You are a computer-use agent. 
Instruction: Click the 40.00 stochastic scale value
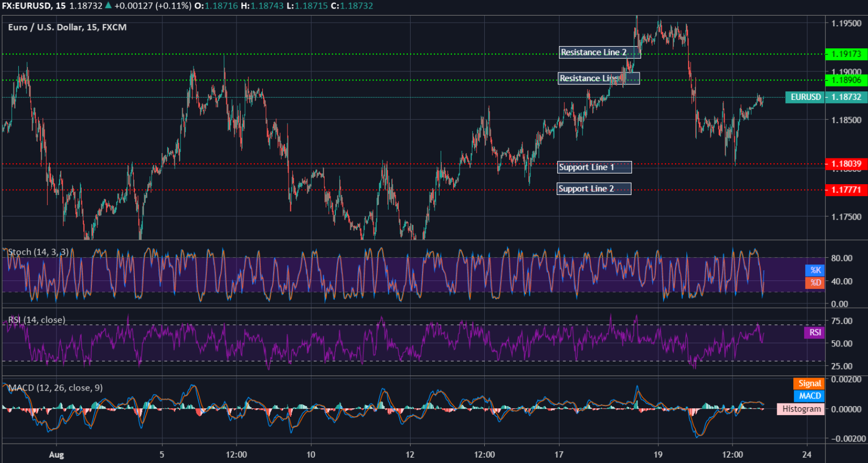pyautogui.click(x=842, y=281)
